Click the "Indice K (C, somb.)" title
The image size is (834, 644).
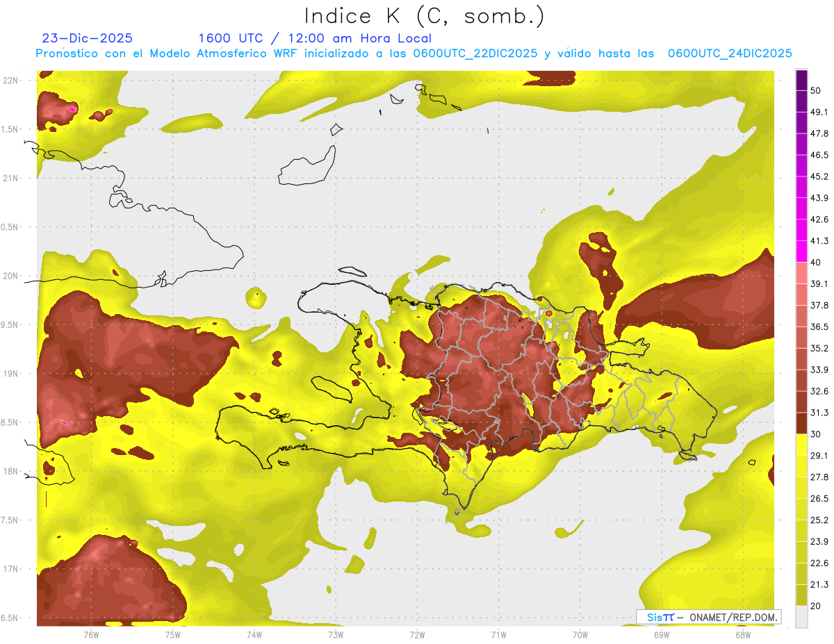point(425,16)
